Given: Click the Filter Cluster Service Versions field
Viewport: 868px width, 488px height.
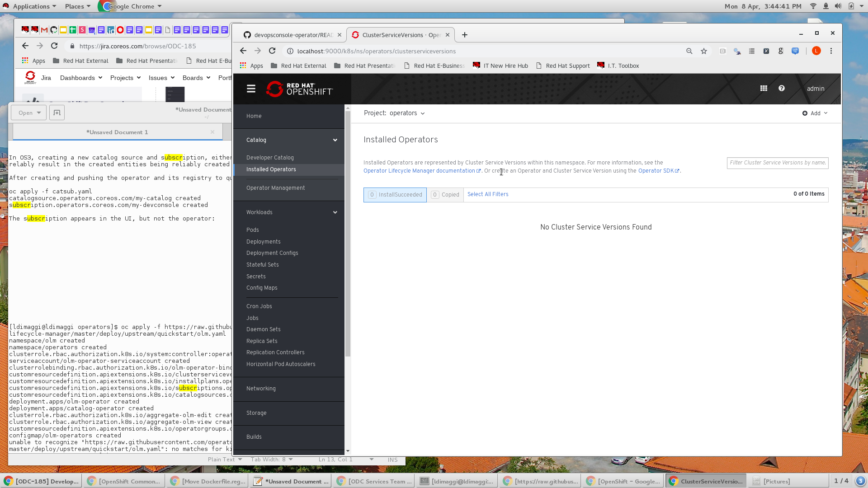Looking at the screenshot, I should coord(777,163).
